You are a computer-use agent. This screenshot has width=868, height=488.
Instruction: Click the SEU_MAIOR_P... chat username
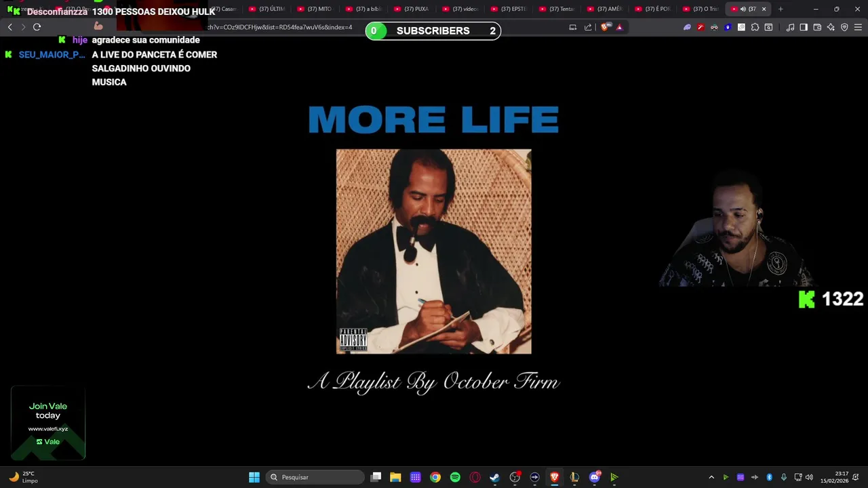52,55
